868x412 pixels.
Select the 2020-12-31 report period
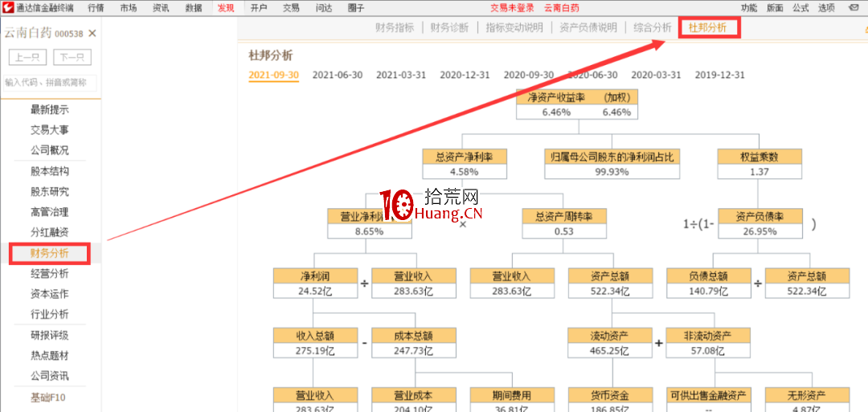pos(465,75)
